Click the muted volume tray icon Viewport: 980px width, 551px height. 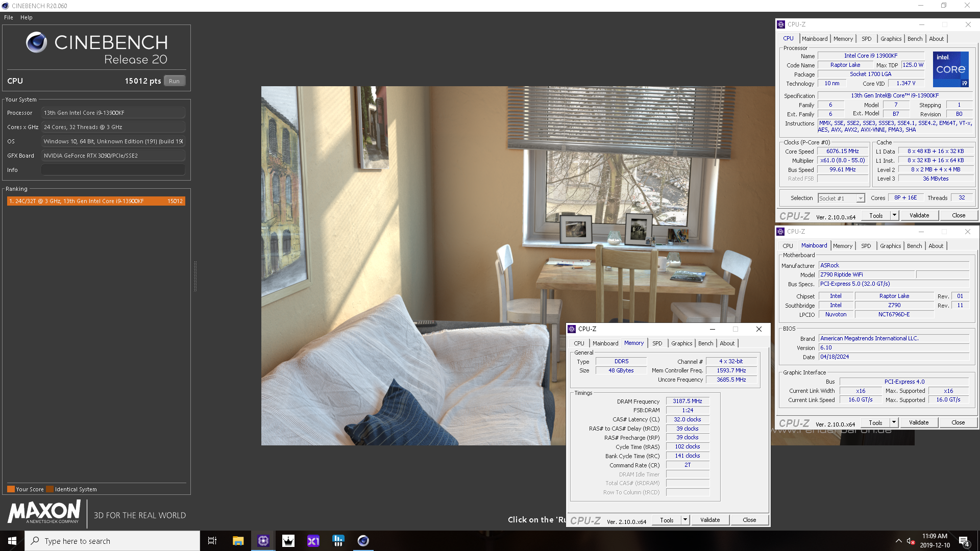(x=910, y=541)
